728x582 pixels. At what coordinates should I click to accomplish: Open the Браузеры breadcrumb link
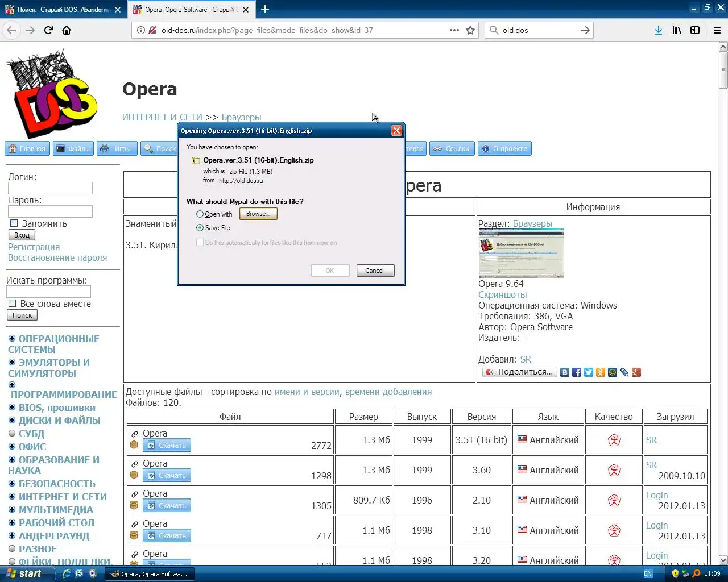click(x=241, y=117)
